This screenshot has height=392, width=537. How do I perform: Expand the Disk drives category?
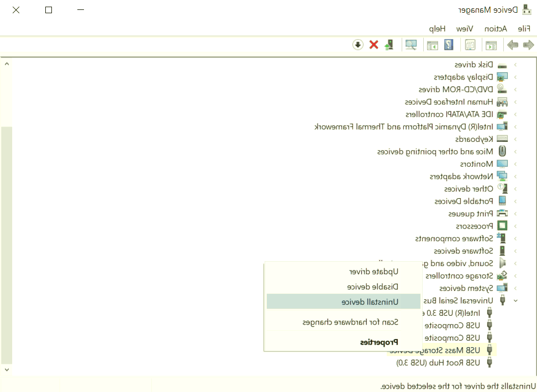(515, 65)
